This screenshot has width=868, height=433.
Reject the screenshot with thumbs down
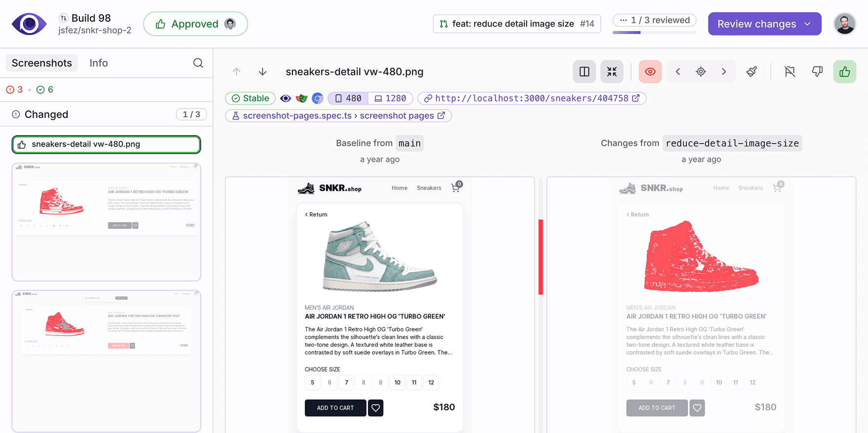pyautogui.click(x=817, y=72)
